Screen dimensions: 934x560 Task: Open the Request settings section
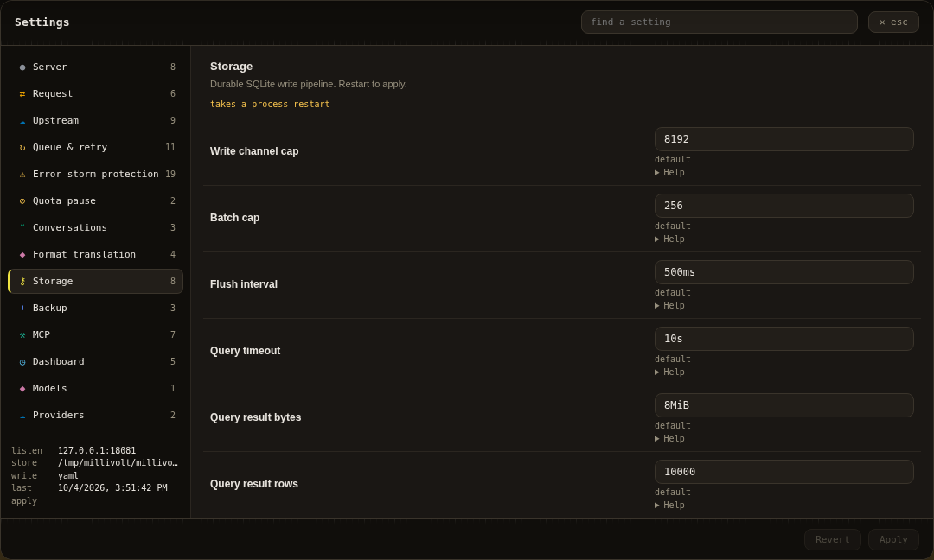point(95,93)
